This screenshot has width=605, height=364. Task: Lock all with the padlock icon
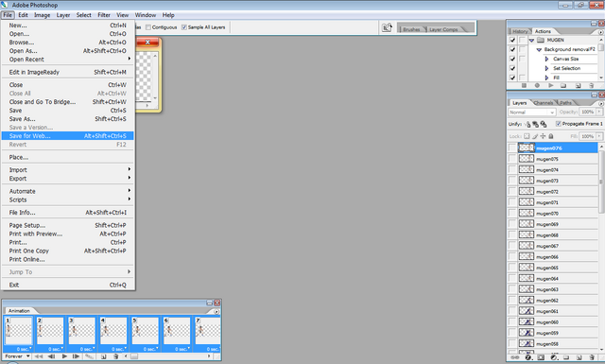[551, 136]
